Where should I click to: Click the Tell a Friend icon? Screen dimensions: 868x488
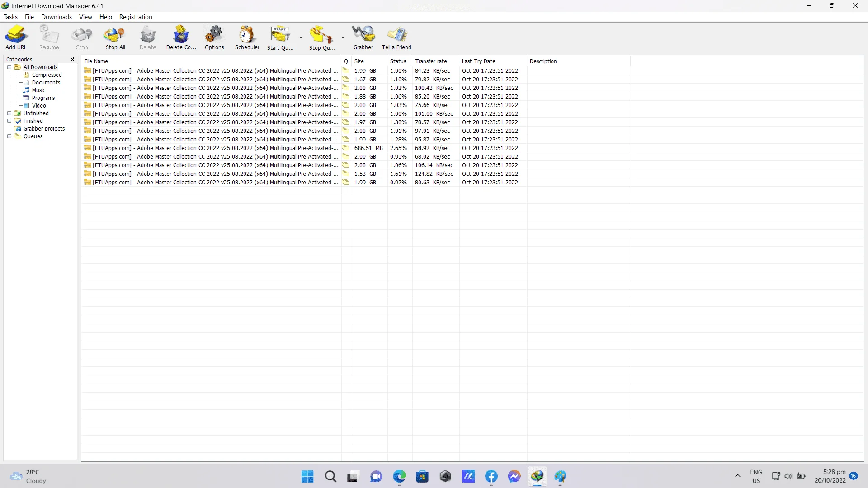(396, 38)
